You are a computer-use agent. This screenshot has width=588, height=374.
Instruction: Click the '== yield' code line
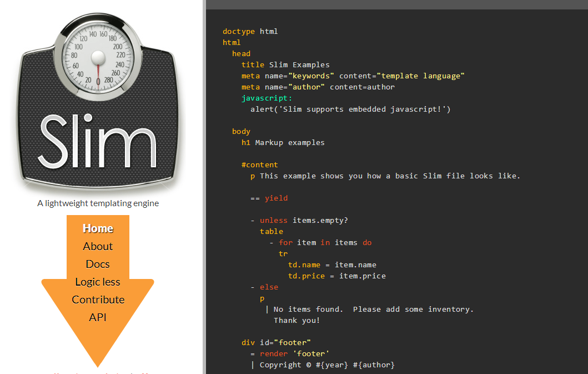pyautogui.click(x=269, y=198)
